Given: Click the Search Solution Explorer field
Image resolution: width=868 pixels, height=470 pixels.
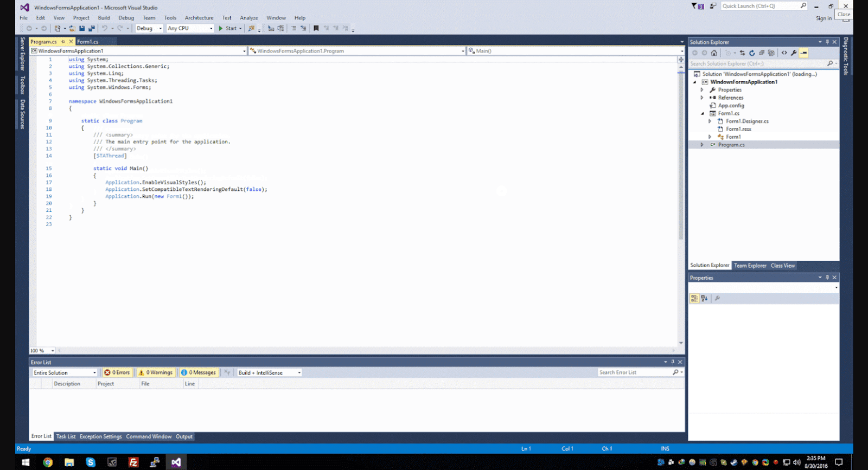Looking at the screenshot, I should tap(763, 63).
